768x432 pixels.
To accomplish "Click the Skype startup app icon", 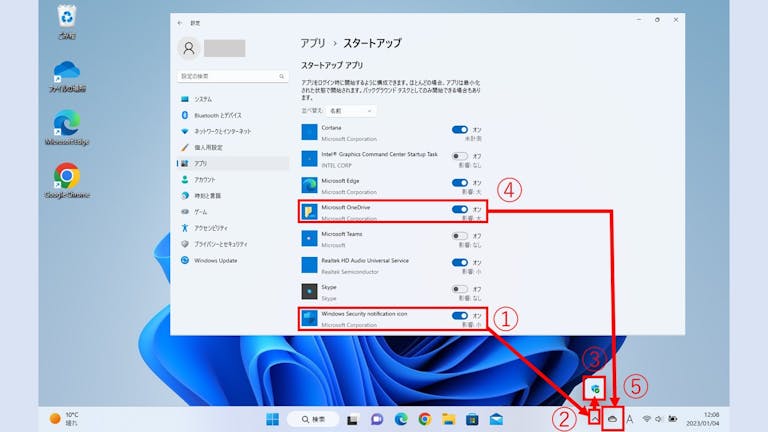I will click(309, 291).
